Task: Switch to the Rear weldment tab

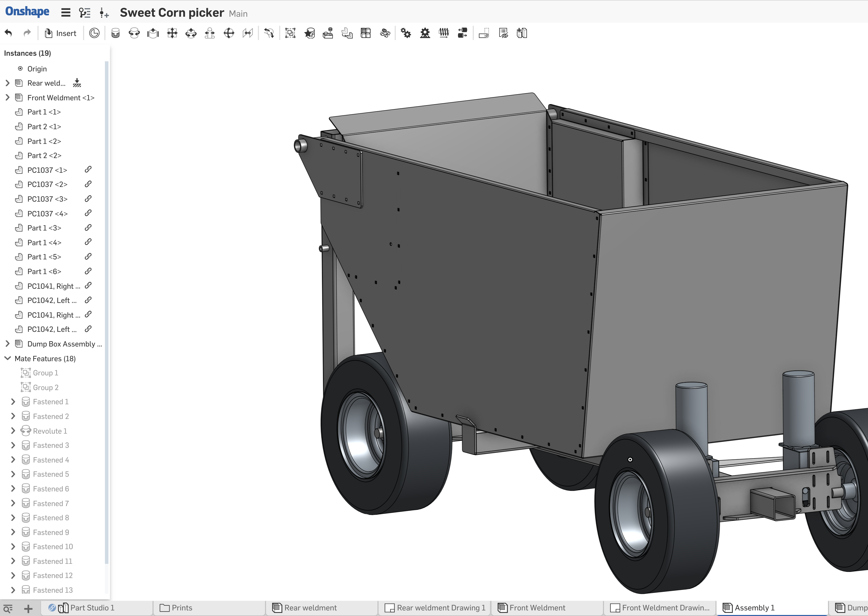Action: (x=310, y=608)
